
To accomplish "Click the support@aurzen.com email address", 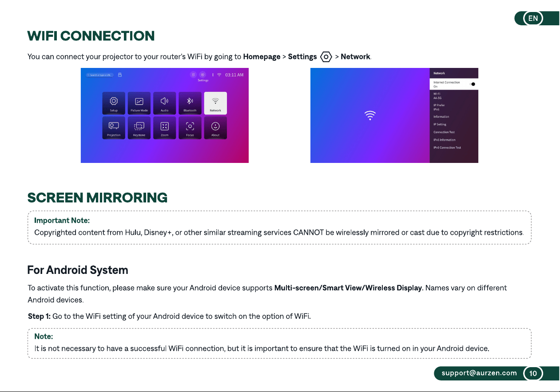I will click(479, 373).
